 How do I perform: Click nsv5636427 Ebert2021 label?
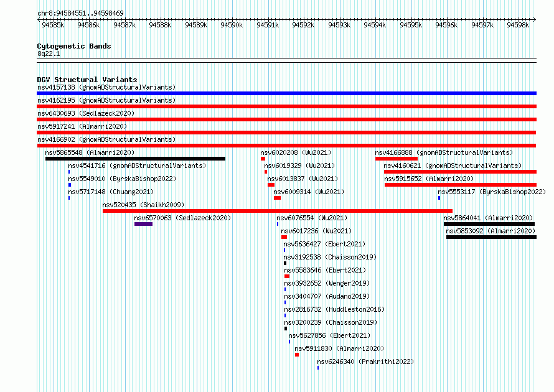coord(324,244)
